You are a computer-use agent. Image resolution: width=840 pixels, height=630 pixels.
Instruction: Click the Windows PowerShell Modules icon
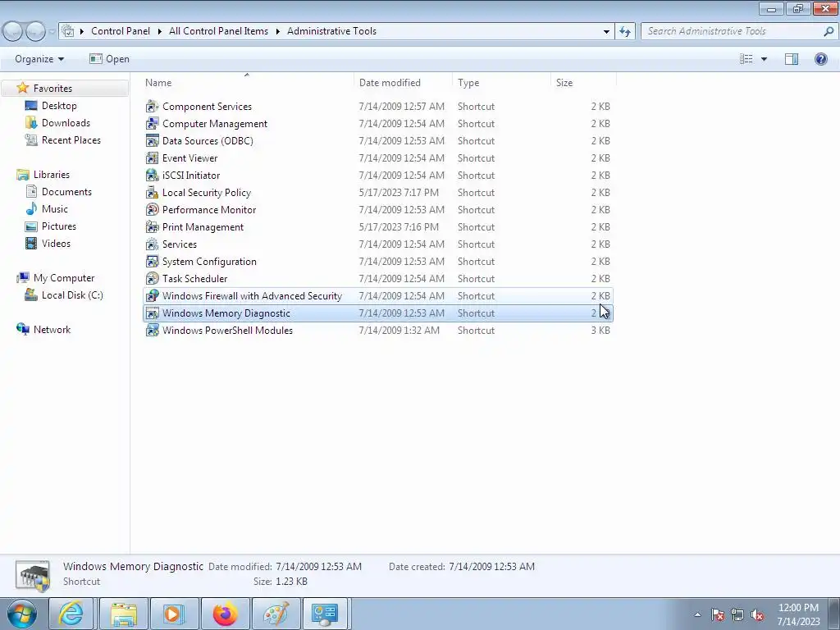[152, 331]
